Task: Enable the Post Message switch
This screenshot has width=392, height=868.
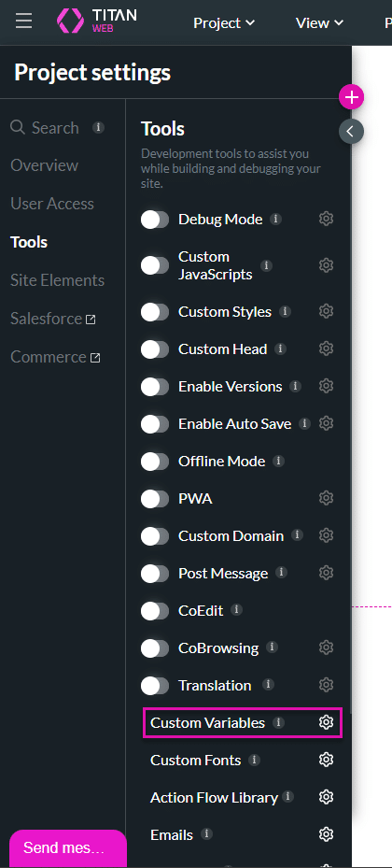Action: click(x=155, y=574)
